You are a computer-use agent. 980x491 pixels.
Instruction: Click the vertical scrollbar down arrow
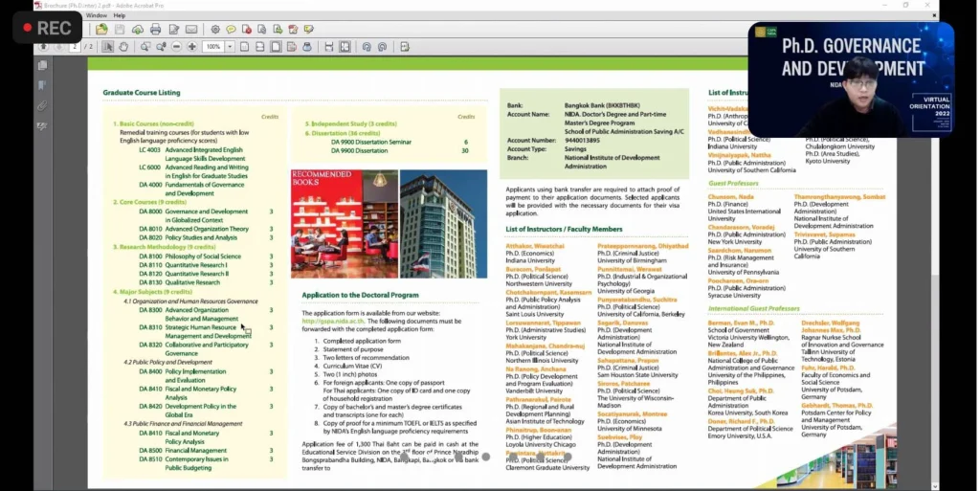(x=935, y=486)
